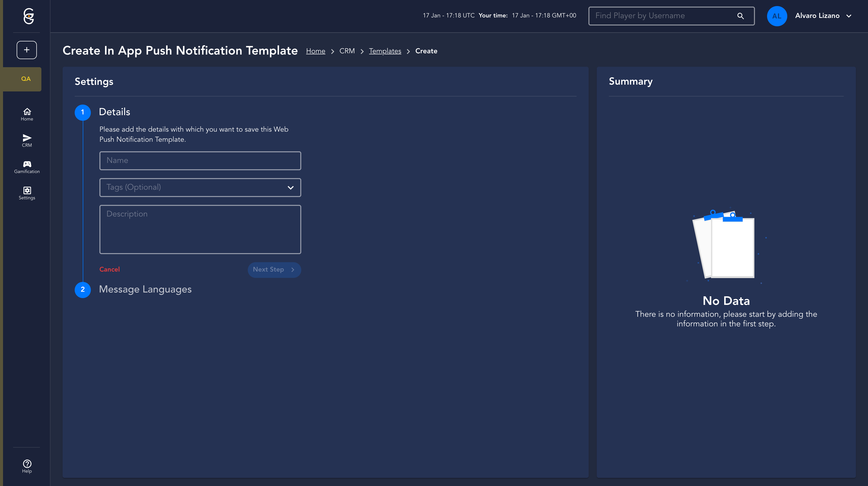Click the search magnifier icon
Image resolution: width=868 pixels, height=486 pixels.
pos(740,16)
